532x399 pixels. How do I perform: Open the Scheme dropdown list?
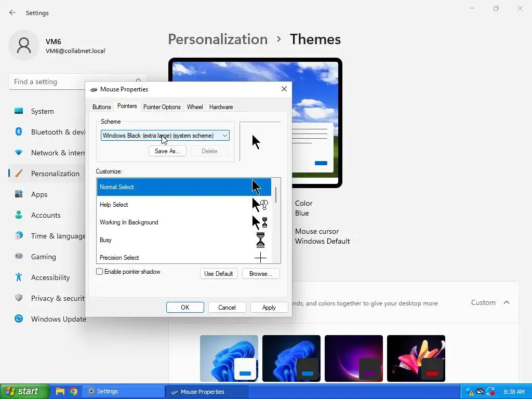[x=165, y=136]
